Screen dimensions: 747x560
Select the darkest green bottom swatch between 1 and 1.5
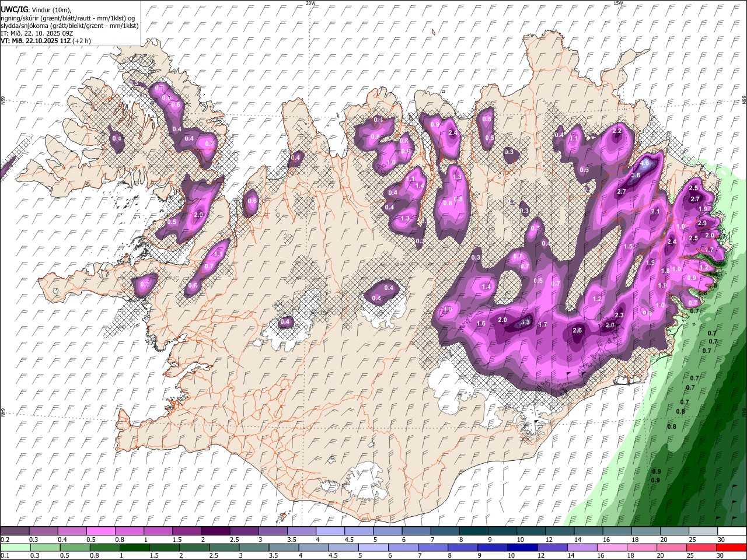tap(134, 547)
